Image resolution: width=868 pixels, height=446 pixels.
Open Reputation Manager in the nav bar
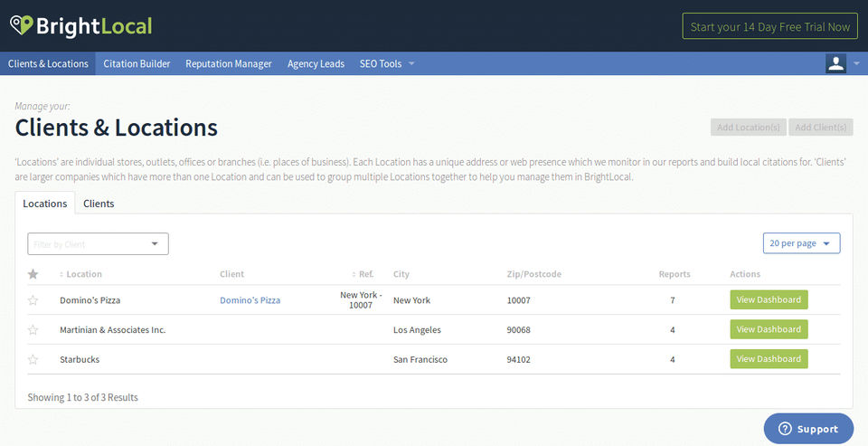click(229, 63)
